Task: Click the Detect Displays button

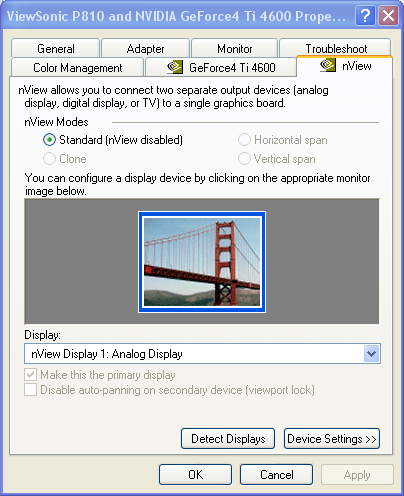Action: point(228,439)
